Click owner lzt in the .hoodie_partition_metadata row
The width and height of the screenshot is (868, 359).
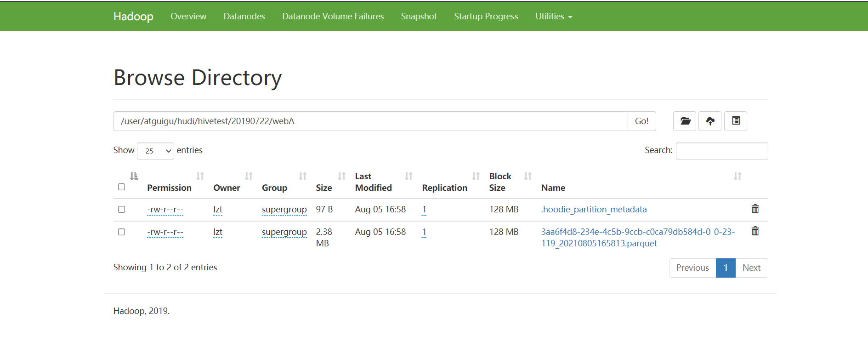[x=218, y=210]
